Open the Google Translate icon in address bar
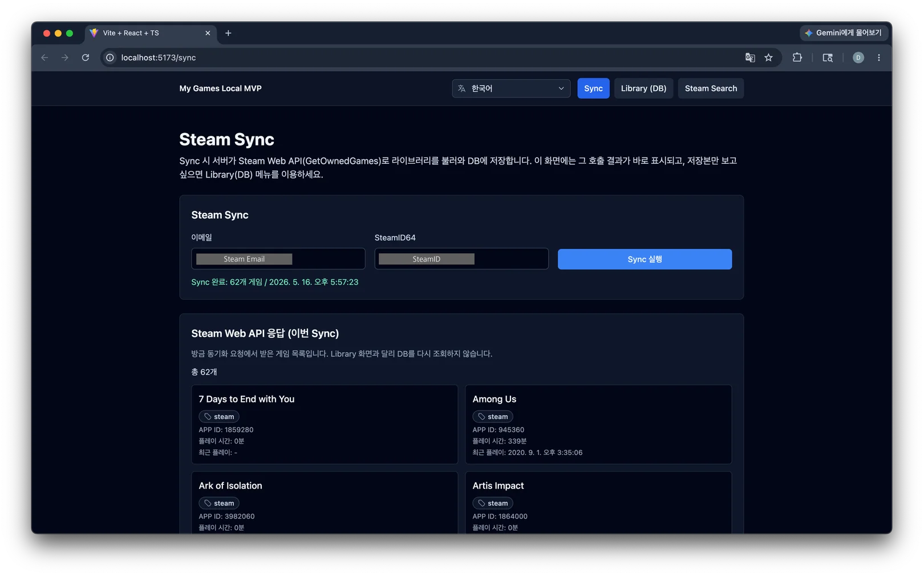Image resolution: width=924 pixels, height=576 pixels. [x=750, y=58]
